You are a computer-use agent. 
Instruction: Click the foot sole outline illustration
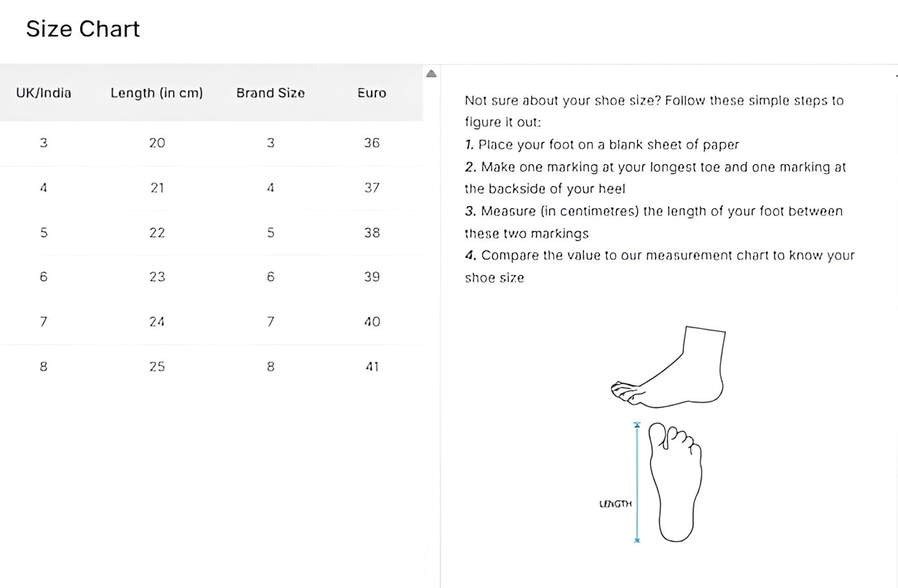[676, 482]
